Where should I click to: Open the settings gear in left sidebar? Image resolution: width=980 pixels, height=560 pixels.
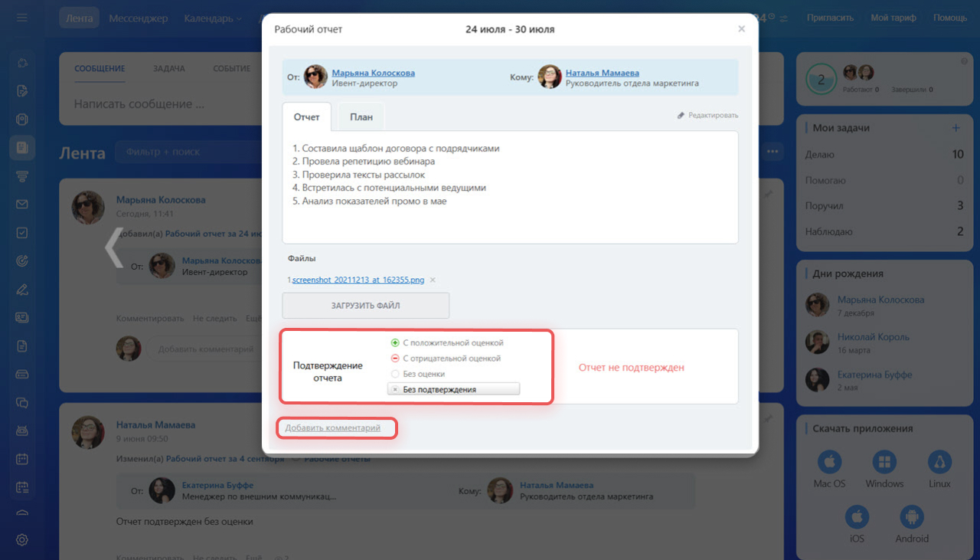point(22,540)
